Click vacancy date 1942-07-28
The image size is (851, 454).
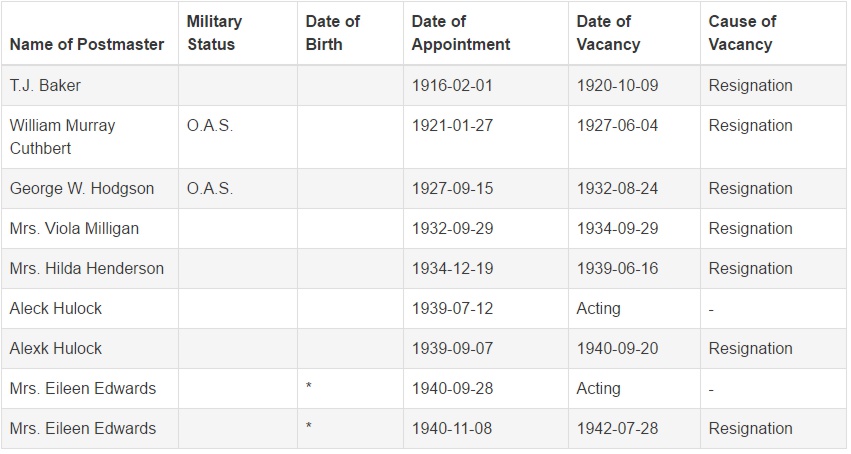[x=617, y=429]
